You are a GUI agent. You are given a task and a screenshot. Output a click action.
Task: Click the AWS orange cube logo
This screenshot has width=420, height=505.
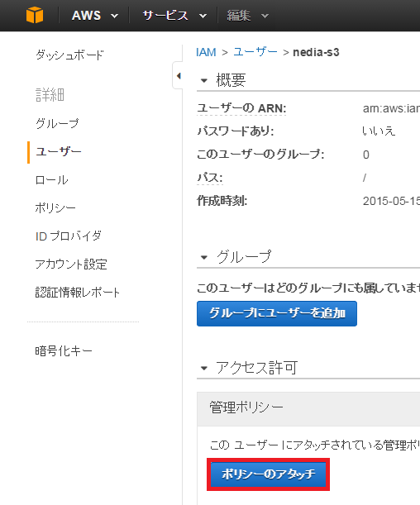click(x=35, y=15)
